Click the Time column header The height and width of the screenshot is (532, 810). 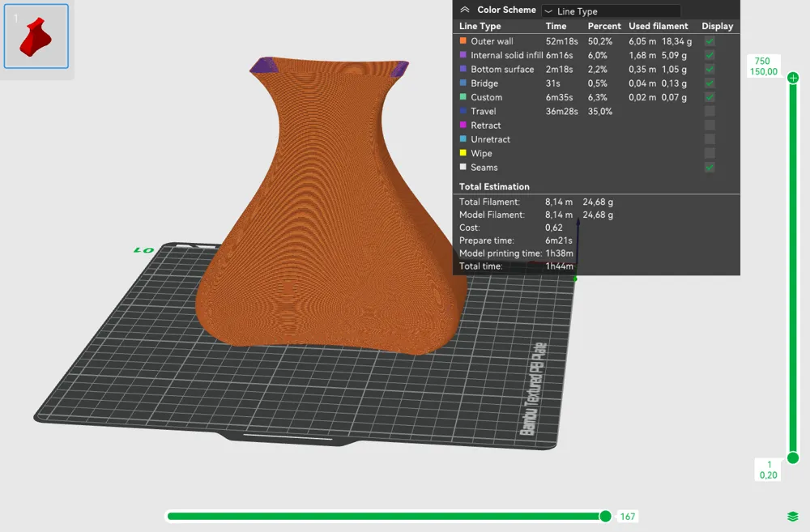click(556, 26)
